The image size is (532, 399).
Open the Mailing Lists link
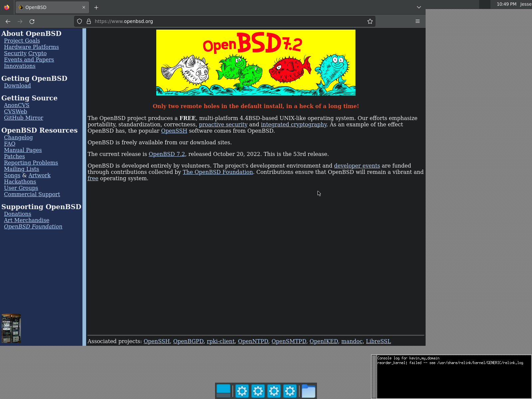pyautogui.click(x=22, y=169)
